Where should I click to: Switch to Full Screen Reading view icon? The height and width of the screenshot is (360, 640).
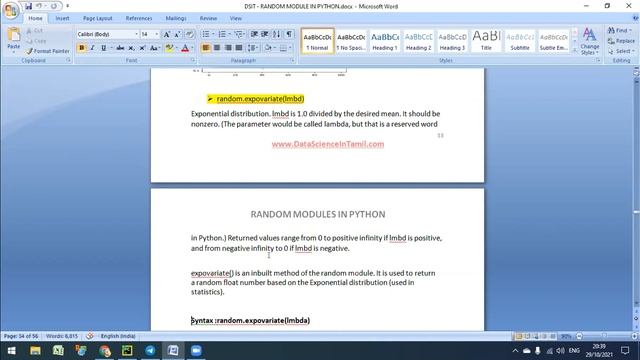527,336
